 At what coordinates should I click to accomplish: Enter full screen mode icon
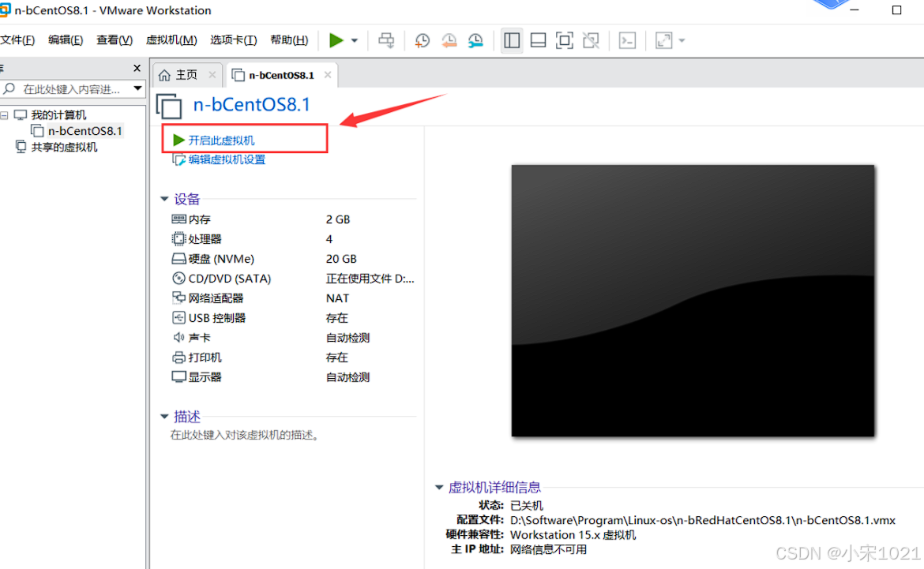point(565,40)
